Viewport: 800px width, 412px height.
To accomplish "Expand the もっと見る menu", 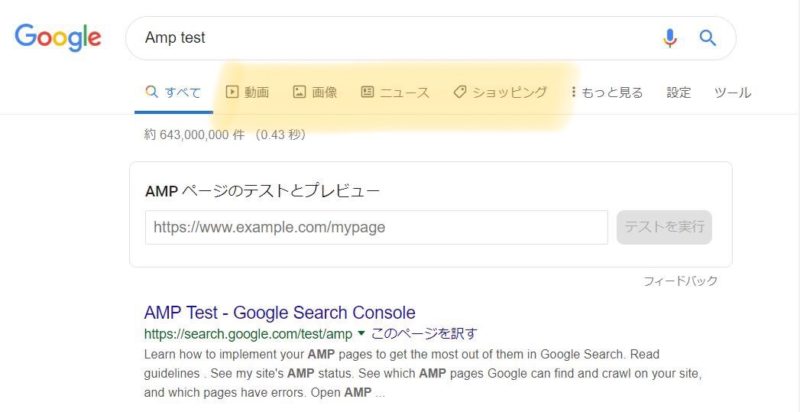I will coord(607,92).
